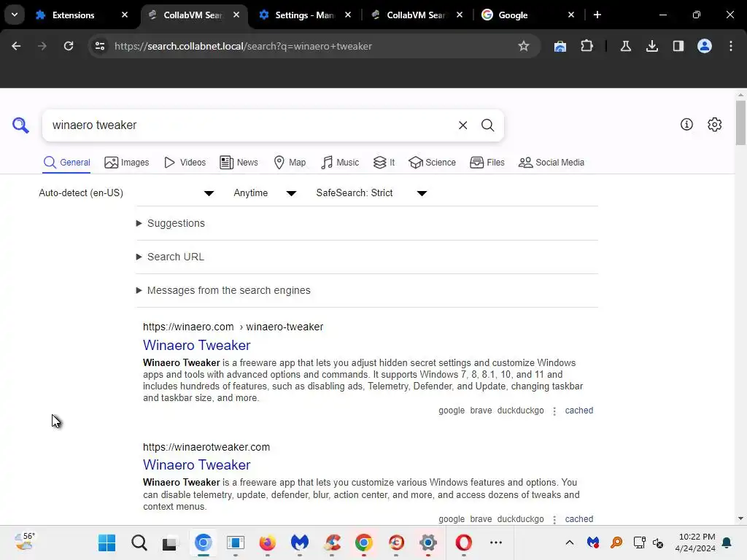747x560 pixels.
Task: Close the Google tab
Action: pos(571,15)
